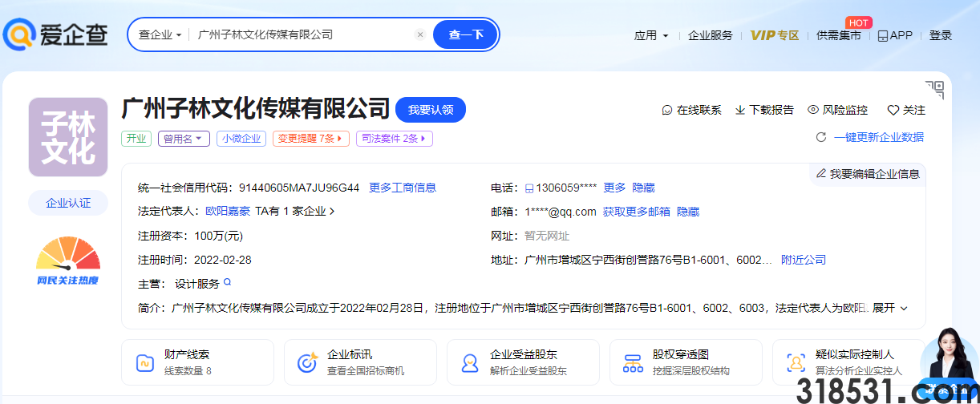Open VIP专区
Image resolution: width=980 pixels, height=404 pixels.
click(x=775, y=35)
